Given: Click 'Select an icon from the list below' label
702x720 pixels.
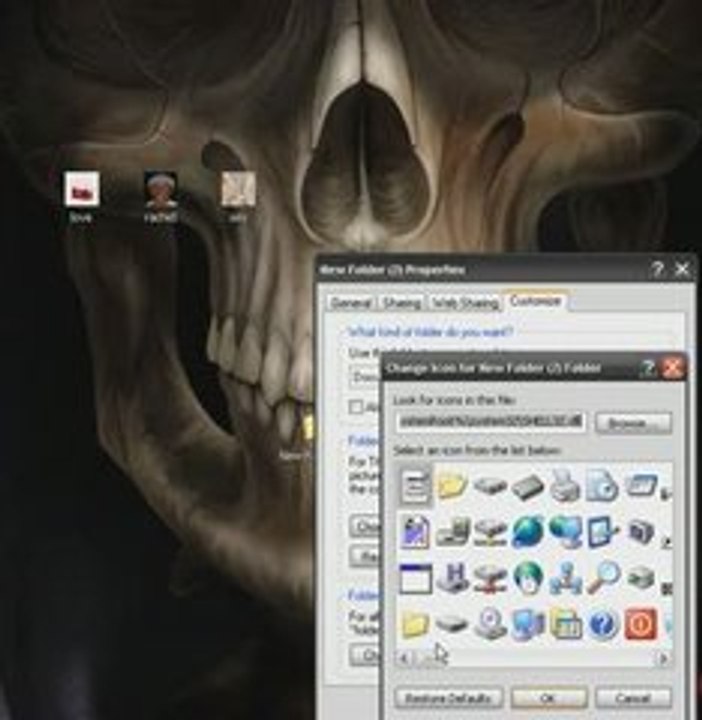Looking at the screenshot, I should point(477,450).
